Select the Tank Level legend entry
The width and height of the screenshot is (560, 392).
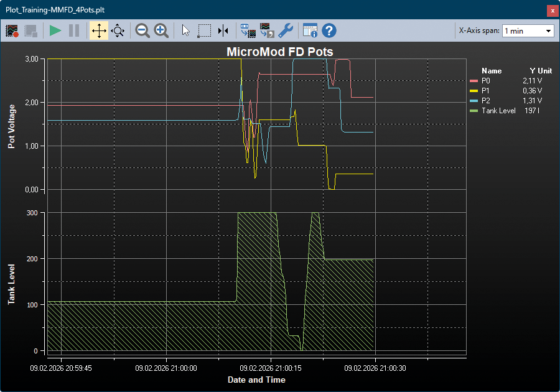click(x=498, y=111)
